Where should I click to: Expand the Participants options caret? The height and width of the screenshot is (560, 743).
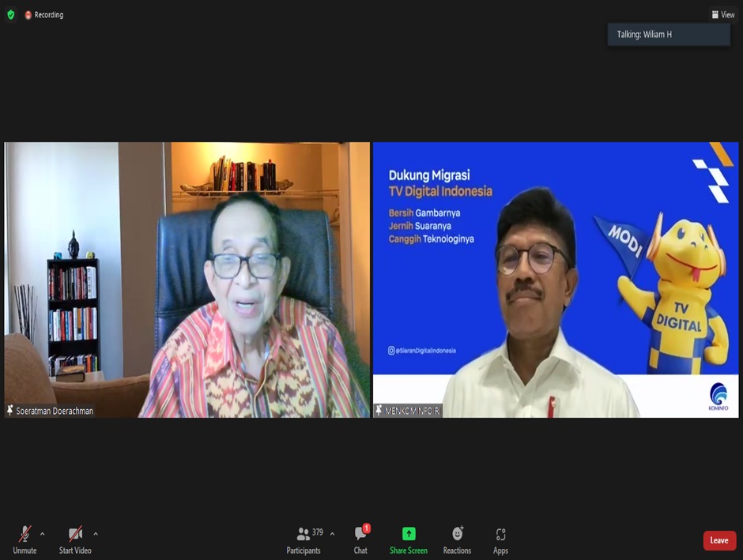[332, 534]
